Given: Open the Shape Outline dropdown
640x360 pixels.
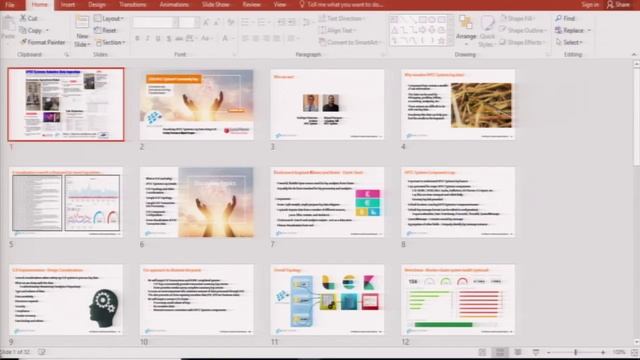Looking at the screenshot, I should [x=523, y=31].
